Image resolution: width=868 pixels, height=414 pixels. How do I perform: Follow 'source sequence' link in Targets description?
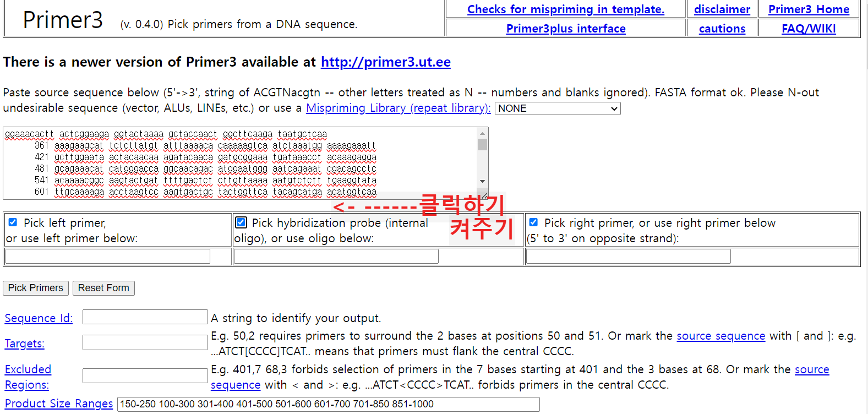[x=721, y=336]
